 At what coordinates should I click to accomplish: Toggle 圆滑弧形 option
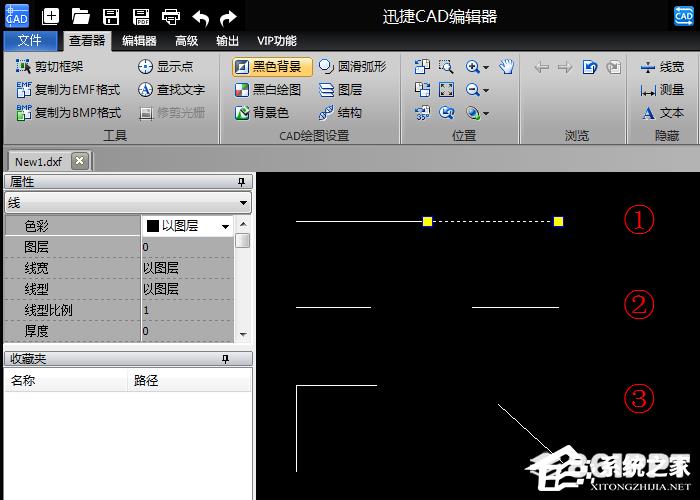click(x=353, y=67)
